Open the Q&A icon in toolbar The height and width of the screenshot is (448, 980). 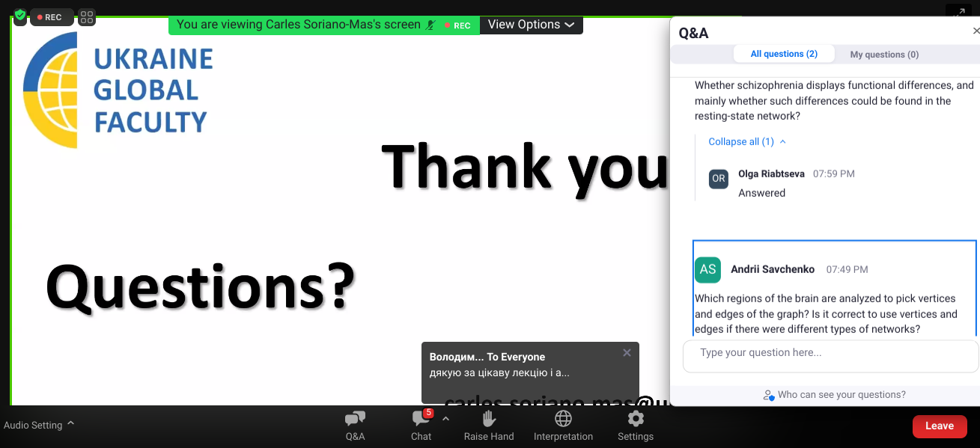pyautogui.click(x=355, y=420)
